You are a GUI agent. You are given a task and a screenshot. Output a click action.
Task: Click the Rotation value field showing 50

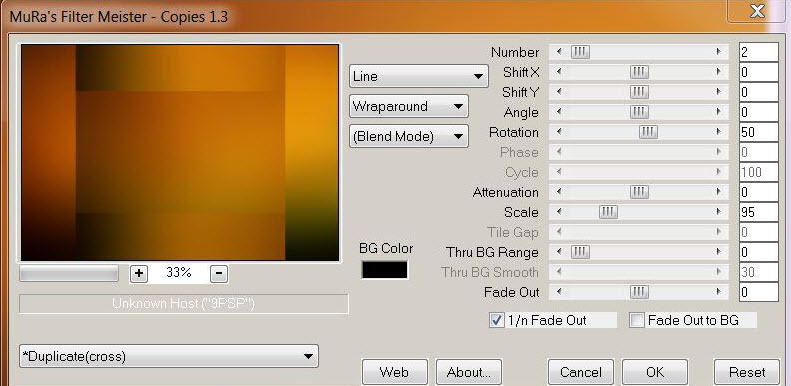[759, 132]
